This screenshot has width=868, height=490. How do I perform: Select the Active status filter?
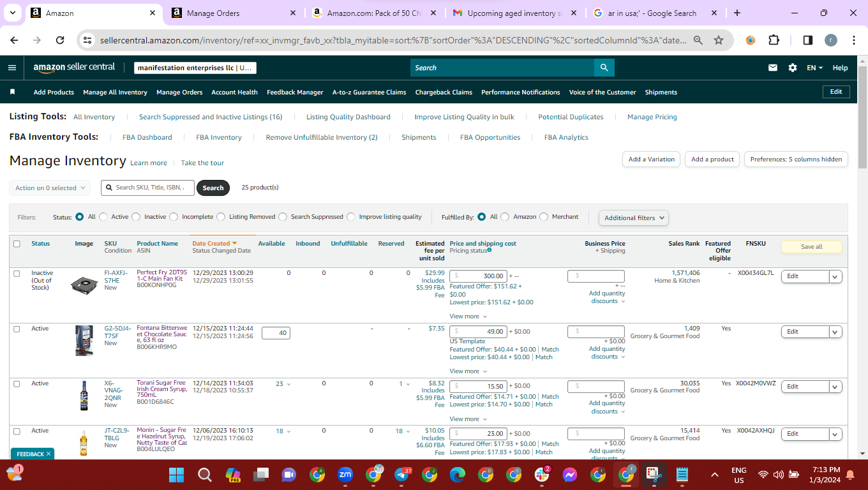point(103,217)
